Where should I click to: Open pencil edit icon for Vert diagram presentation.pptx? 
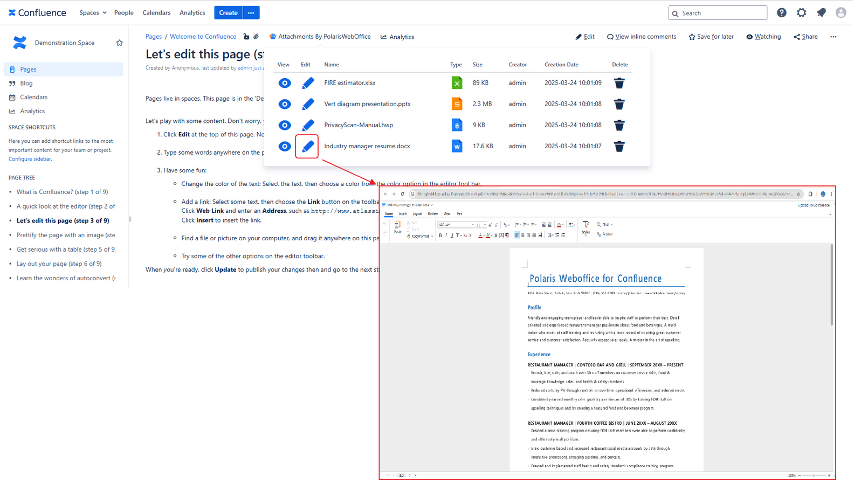tap(308, 104)
